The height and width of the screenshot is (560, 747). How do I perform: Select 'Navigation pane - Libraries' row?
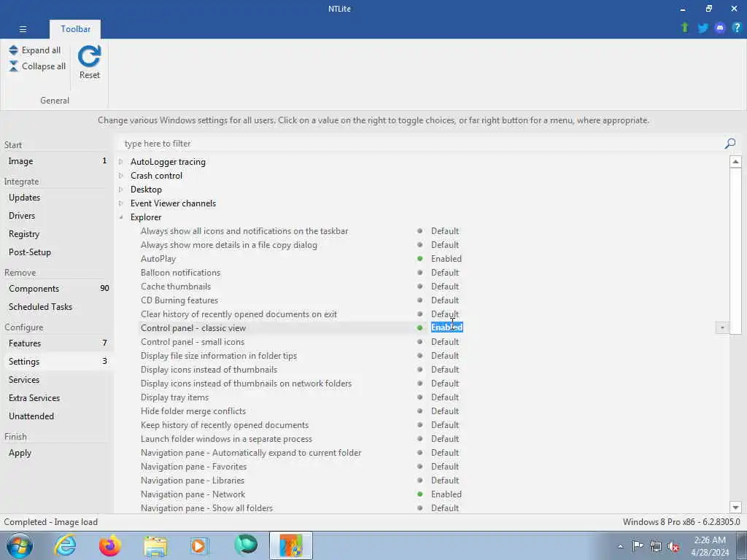pyautogui.click(x=193, y=481)
